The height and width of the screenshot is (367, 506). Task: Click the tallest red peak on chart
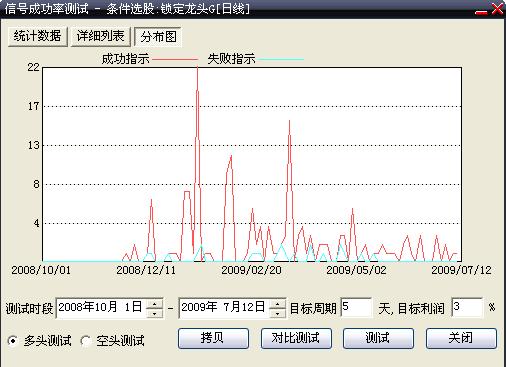197,68
